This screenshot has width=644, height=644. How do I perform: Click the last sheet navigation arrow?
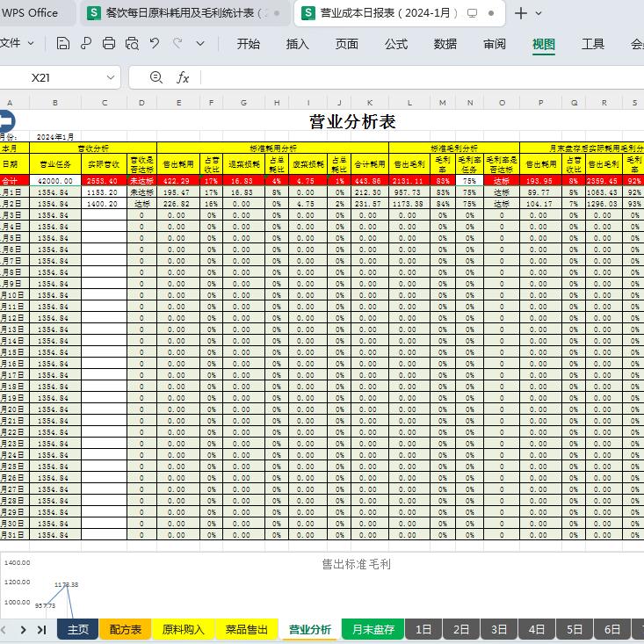41,630
